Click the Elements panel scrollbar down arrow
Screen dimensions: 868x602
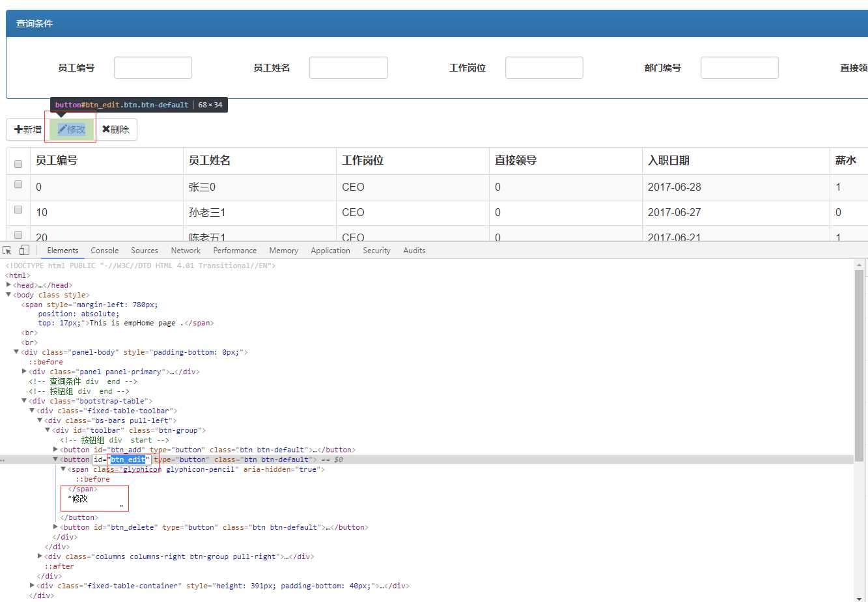tap(860, 598)
